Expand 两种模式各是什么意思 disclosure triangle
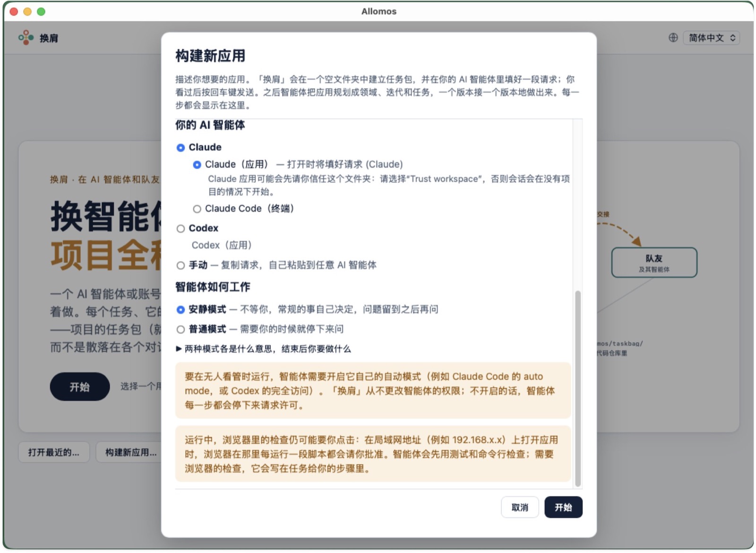Screen dimensions: 756x553 tap(179, 349)
